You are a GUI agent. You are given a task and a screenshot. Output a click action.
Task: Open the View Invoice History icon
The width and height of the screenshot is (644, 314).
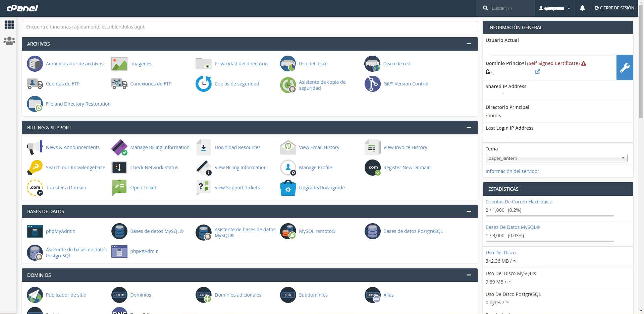click(373, 147)
